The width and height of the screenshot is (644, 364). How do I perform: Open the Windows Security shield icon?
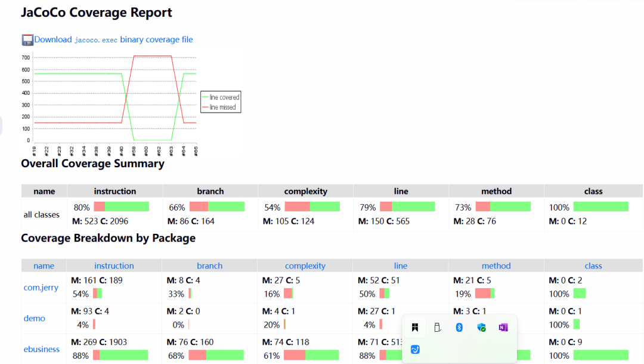pyautogui.click(x=481, y=328)
